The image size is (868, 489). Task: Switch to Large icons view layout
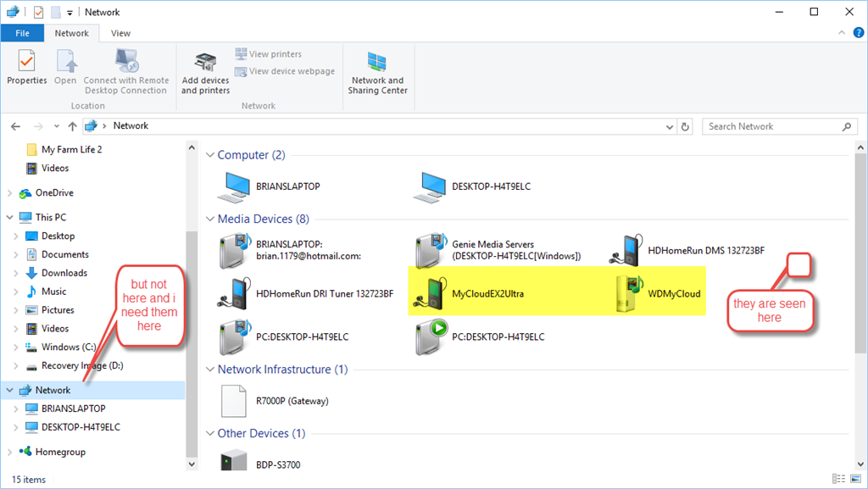coord(856,479)
